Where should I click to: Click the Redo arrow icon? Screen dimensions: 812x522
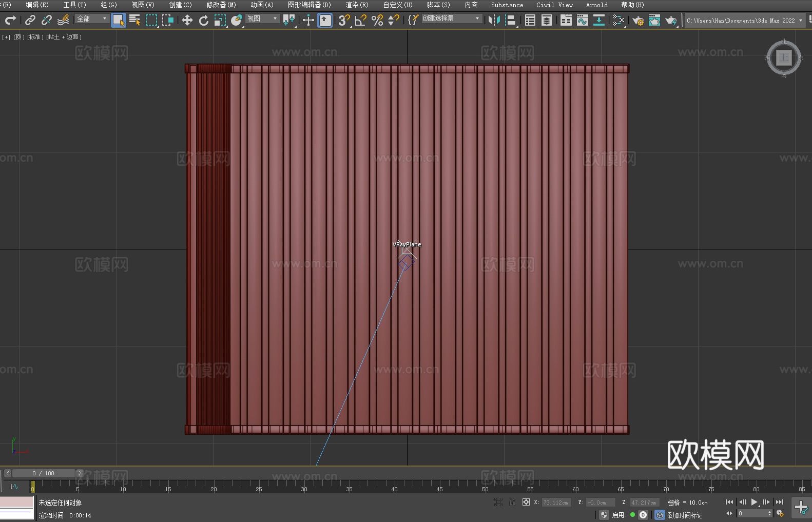pyautogui.click(x=10, y=20)
